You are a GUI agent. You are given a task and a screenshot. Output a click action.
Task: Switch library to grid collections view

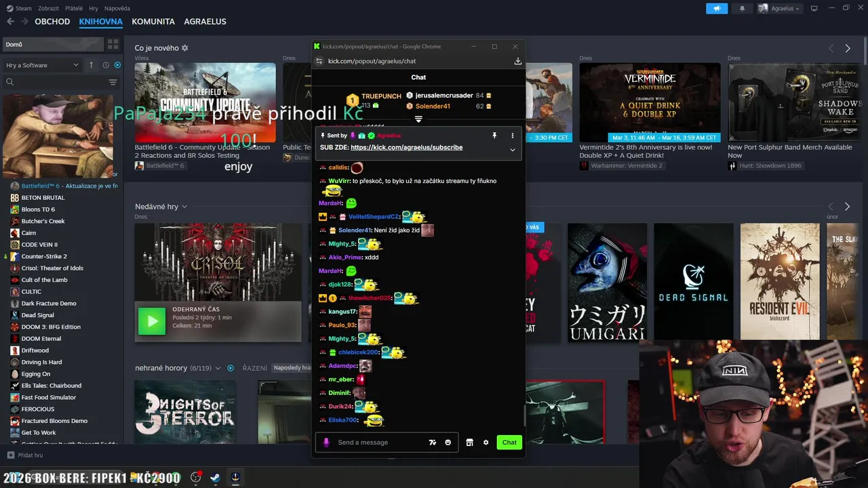(x=113, y=44)
